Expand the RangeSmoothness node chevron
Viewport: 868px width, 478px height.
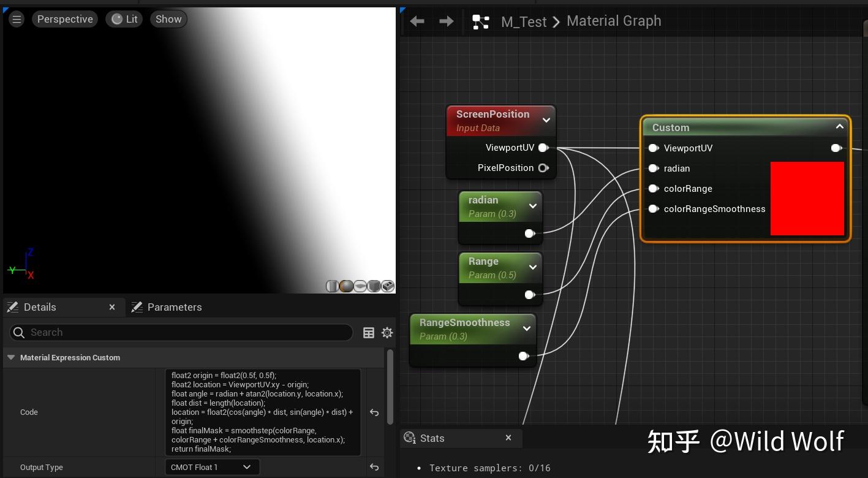[527, 328]
